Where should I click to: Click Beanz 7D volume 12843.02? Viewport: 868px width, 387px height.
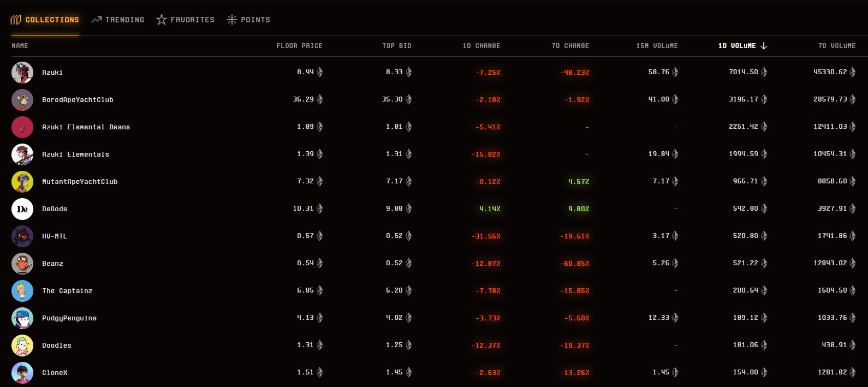pos(830,263)
